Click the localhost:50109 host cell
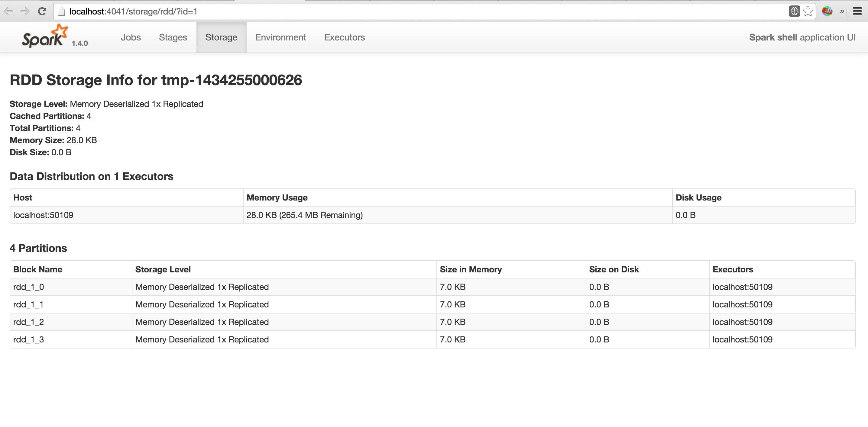 click(x=43, y=215)
